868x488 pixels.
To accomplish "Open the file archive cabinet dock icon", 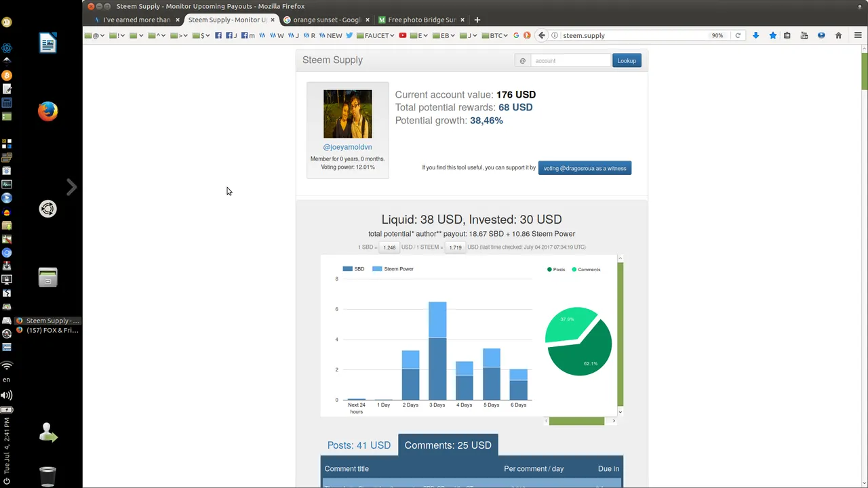I will pyautogui.click(x=47, y=277).
